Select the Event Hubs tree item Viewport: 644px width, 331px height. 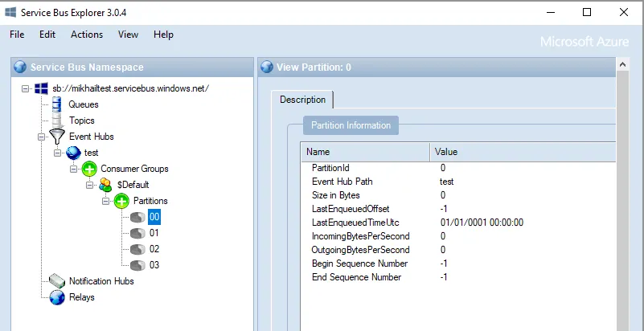click(91, 137)
